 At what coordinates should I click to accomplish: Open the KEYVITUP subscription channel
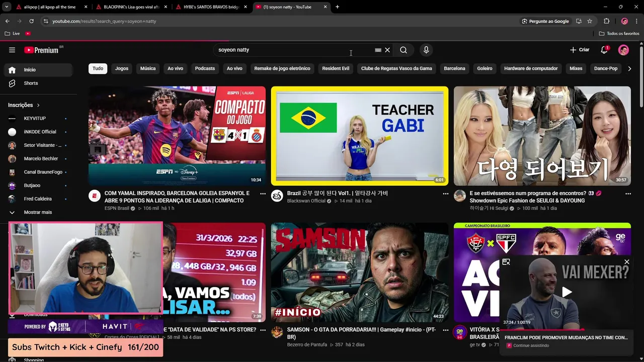(39, 118)
